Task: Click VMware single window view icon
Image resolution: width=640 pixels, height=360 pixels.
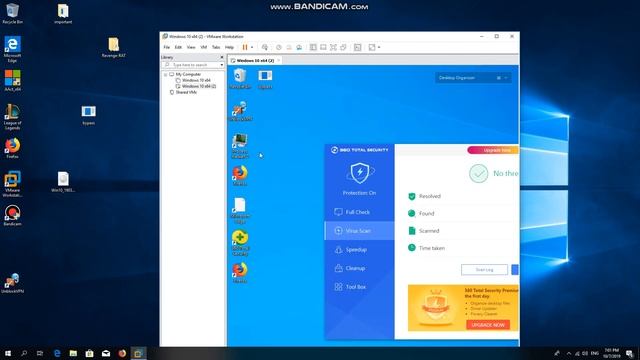Action: (323, 47)
